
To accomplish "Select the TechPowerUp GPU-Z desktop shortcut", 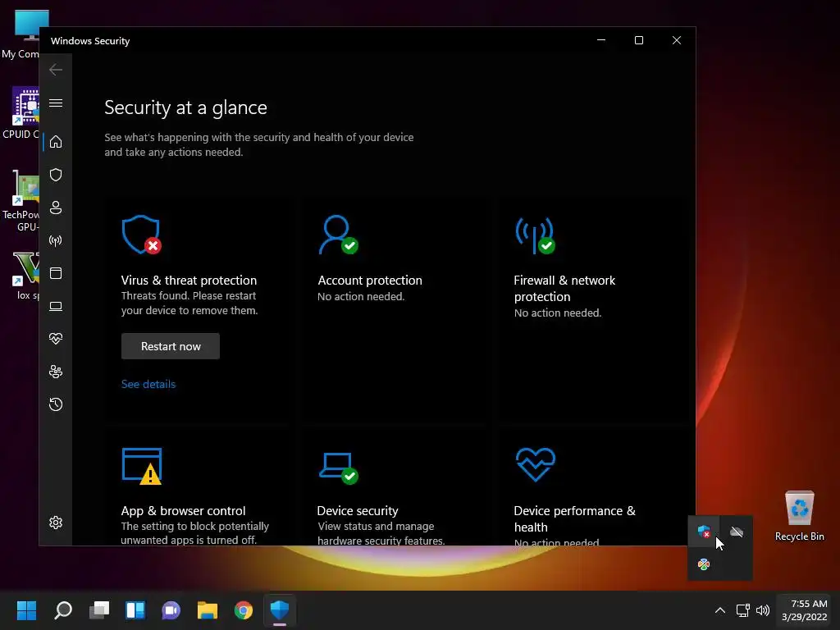I will pos(21,200).
